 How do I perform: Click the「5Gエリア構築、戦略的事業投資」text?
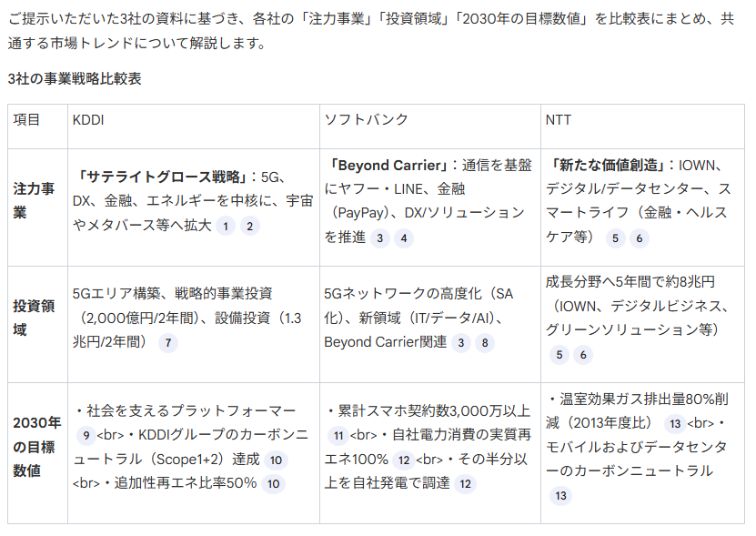tap(173, 293)
